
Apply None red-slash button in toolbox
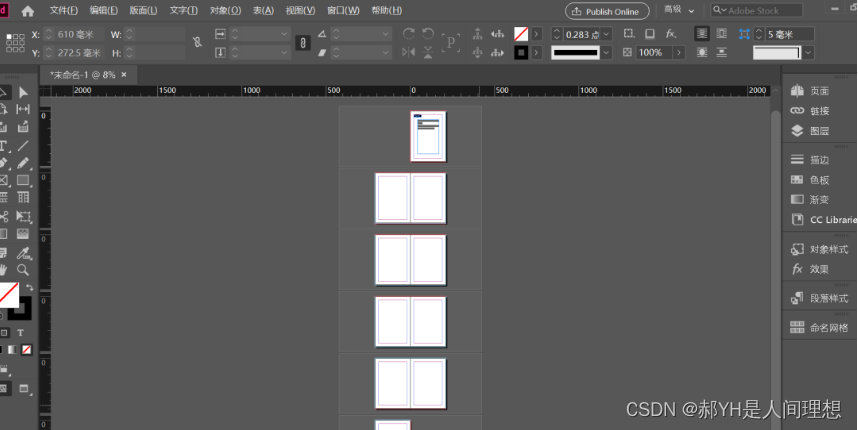26,350
